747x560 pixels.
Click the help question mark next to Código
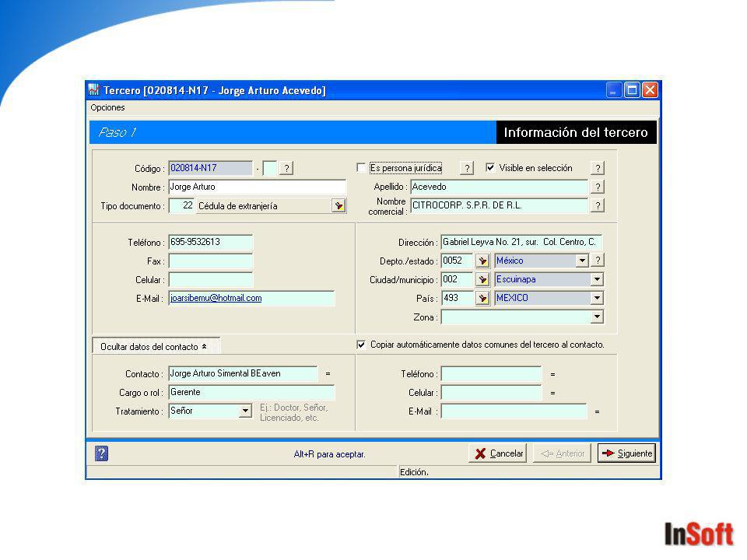pyautogui.click(x=286, y=168)
